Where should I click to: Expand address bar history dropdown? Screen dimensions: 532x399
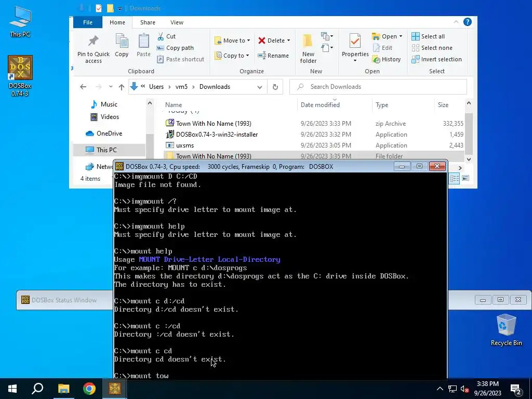tap(260, 87)
